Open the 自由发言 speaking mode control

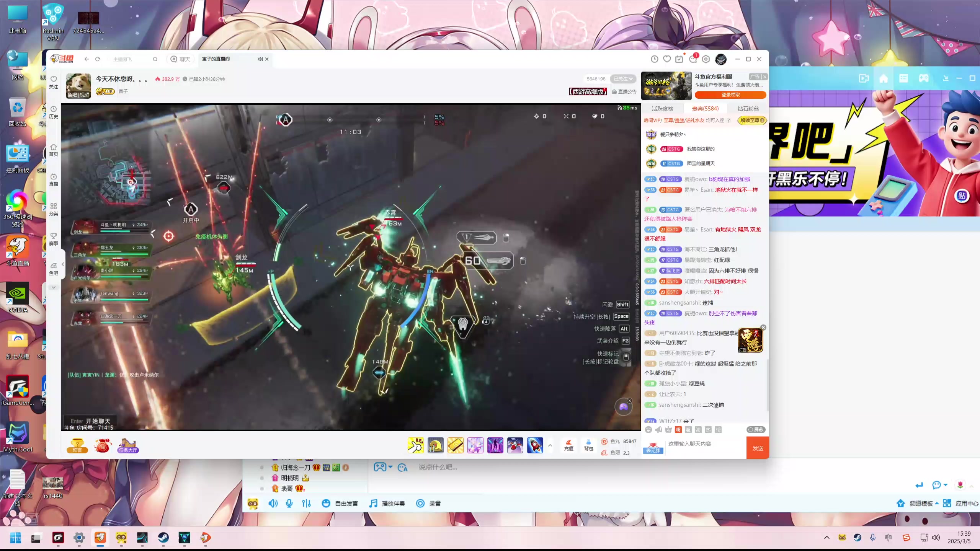pyautogui.click(x=340, y=503)
